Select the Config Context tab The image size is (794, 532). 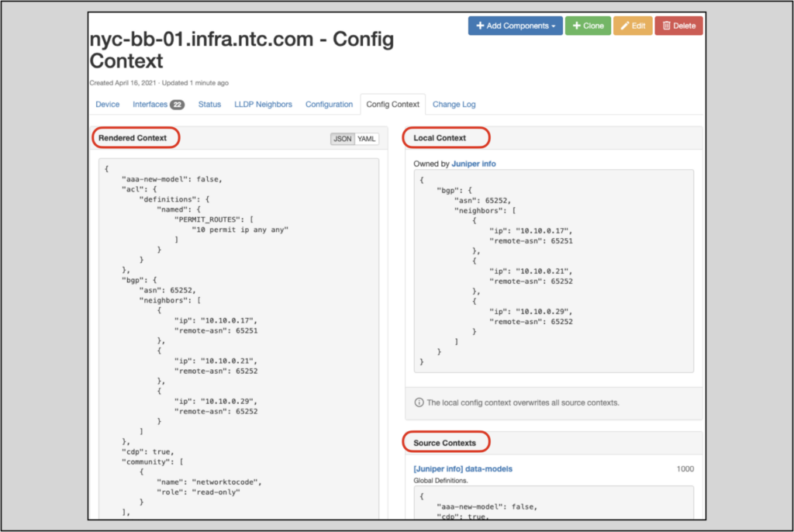coord(393,105)
